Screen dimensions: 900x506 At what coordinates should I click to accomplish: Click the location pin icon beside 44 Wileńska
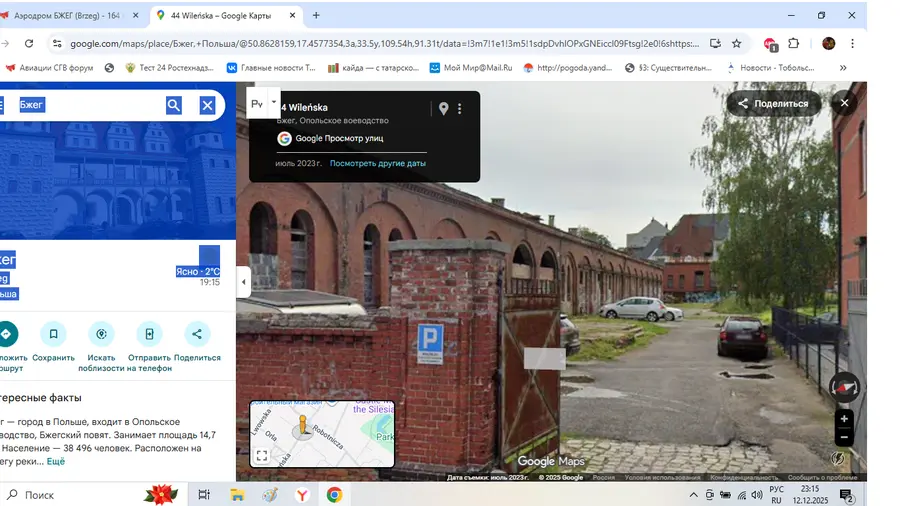click(x=443, y=108)
